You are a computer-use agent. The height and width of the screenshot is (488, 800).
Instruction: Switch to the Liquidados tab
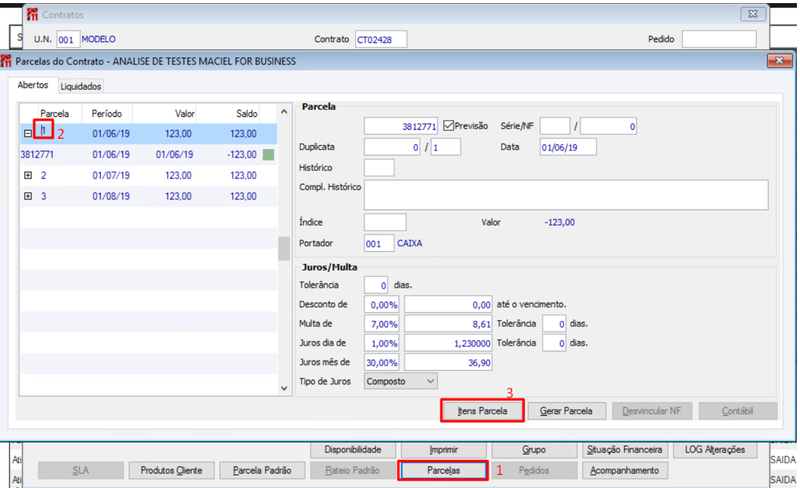tap(81, 86)
